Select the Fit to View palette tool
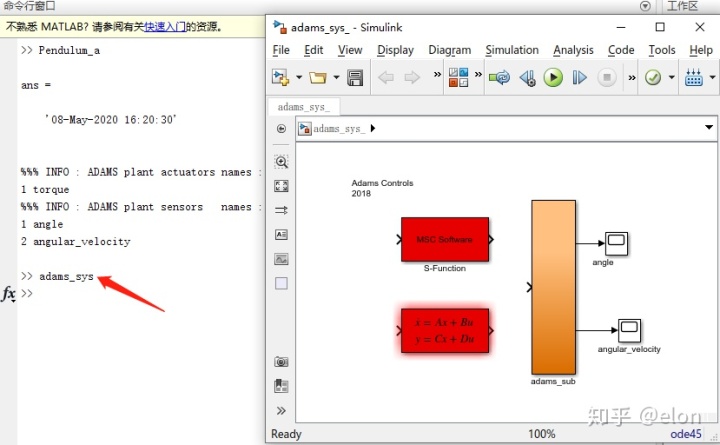Viewport: 720px width, 445px height. pos(281,186)
